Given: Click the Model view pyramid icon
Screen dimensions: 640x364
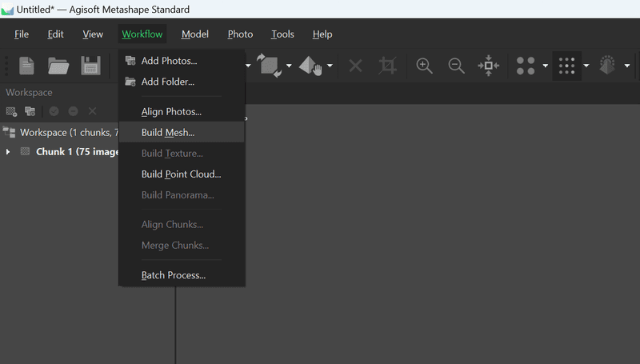Looking at the screenshot, I should pos(607,66).
